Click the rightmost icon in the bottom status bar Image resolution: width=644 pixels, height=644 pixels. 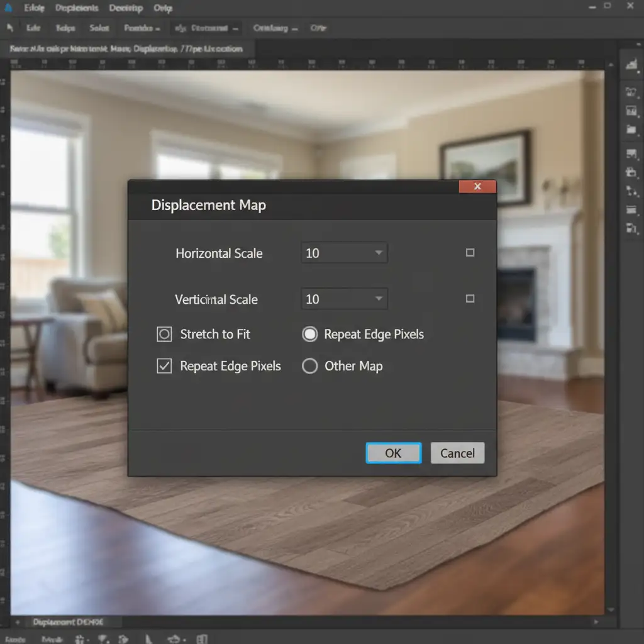coord(203,639)
